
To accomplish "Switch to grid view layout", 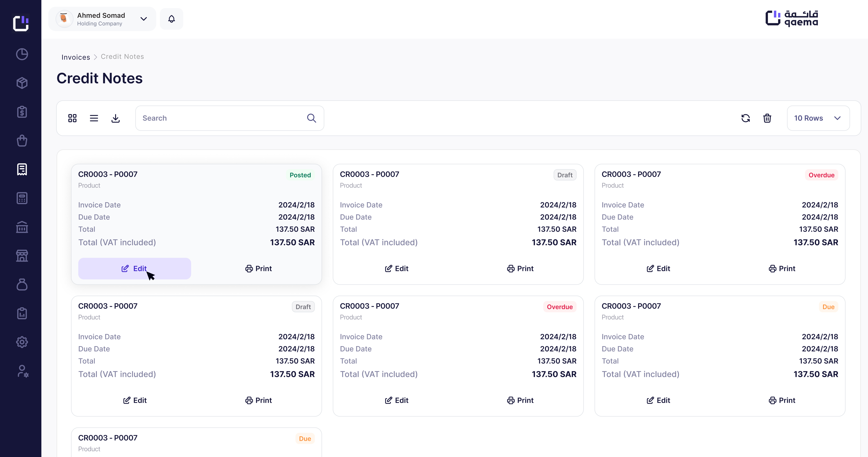I will [x=72, y=118].
